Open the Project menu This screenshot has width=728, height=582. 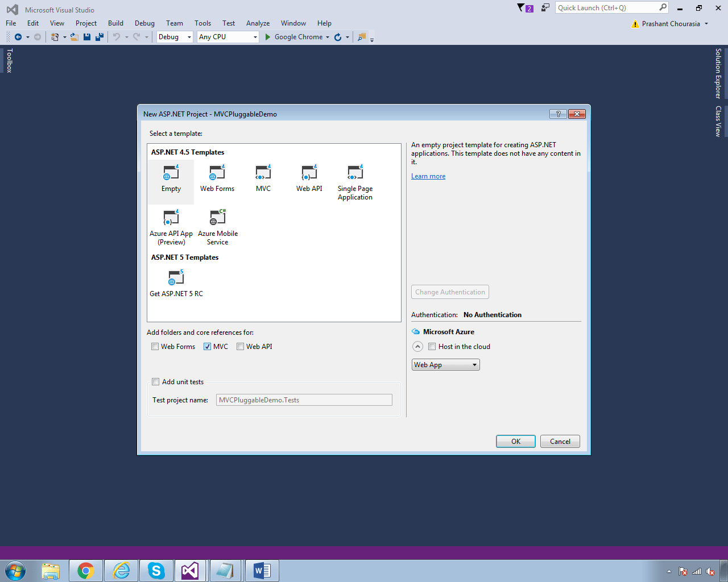[86, 23]
